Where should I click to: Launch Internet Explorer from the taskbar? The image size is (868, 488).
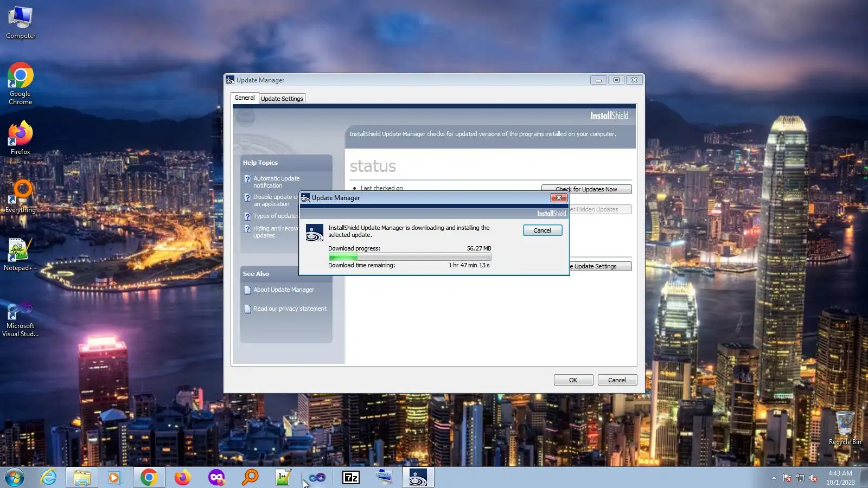point(48,478)
